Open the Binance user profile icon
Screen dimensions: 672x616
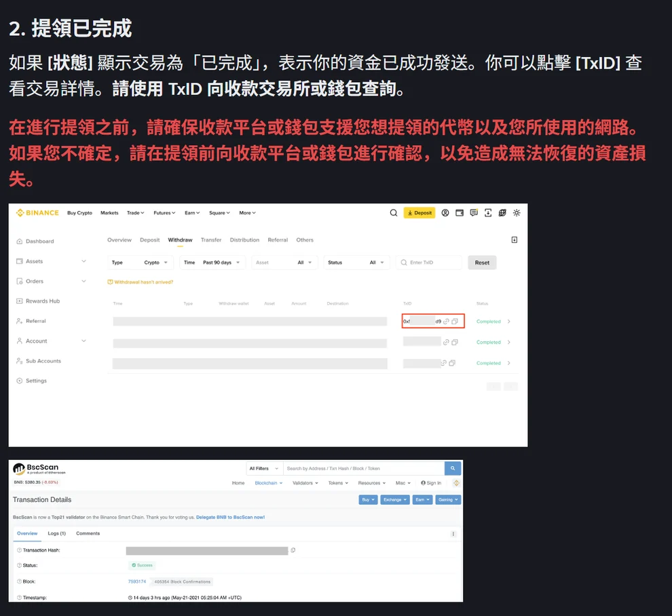445,213
